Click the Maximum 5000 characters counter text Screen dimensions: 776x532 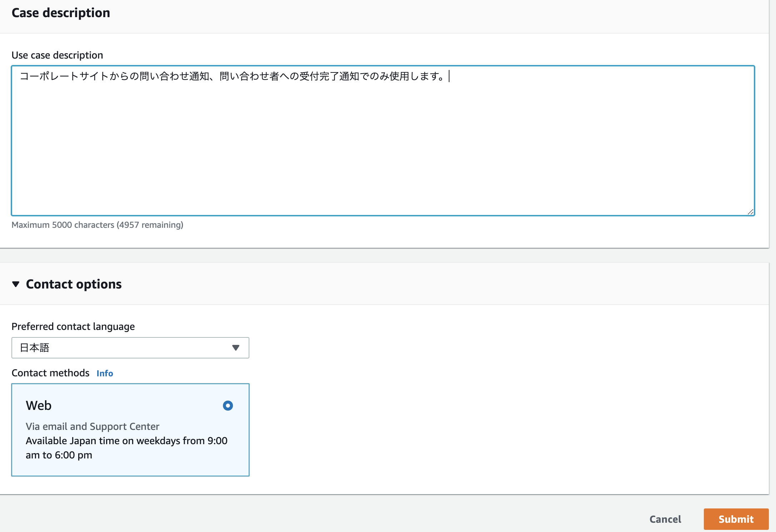97,225
